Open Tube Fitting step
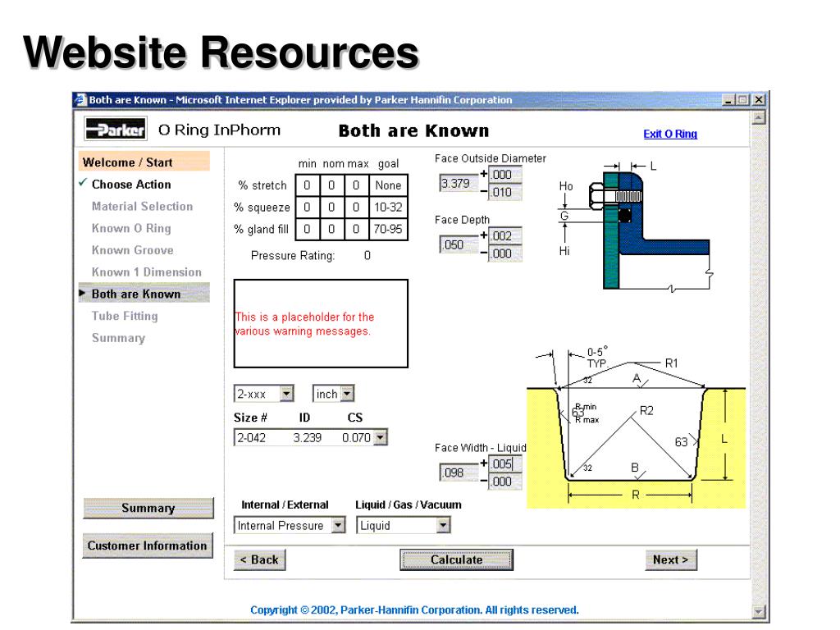Screen dimensions: 840x630 [125, 316]
